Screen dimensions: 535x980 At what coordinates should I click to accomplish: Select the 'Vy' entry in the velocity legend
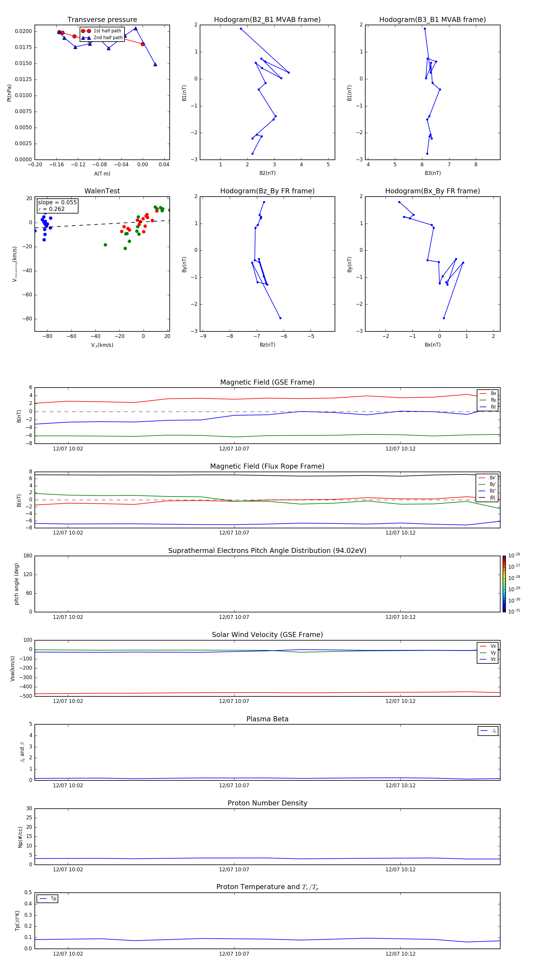coord(488,652)
